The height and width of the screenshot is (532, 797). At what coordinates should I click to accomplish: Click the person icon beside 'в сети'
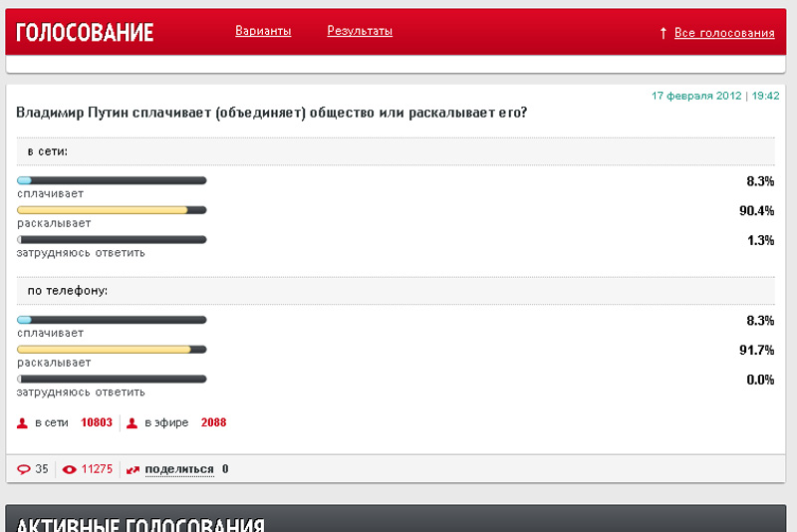click(22, 422)
